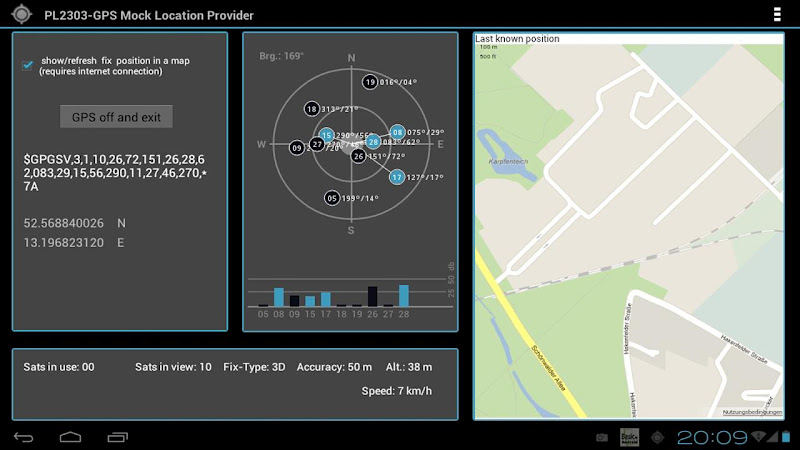The width and height of the screenshot is (800, 450).
Task: Click the signal bar for satellite 26
Action: 372,296
